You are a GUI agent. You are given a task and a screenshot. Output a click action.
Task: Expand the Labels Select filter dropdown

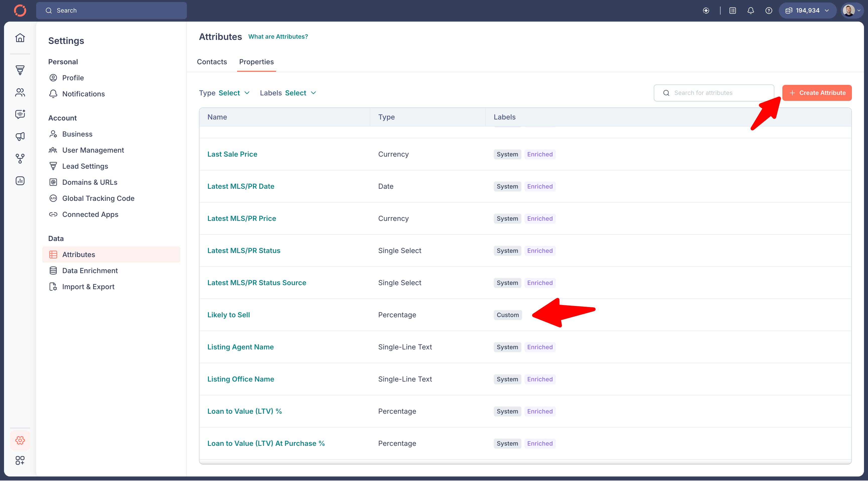click(x=300, y=93)
